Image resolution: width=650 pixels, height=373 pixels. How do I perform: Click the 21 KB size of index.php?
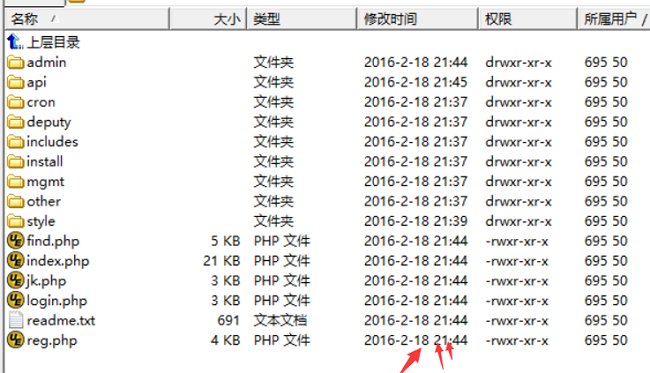[221, 261]
